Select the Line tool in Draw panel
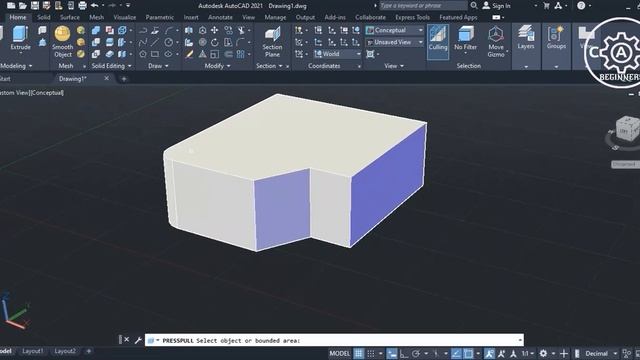The width and height of the screenshot is (640, 360). click(x=155, y=42)
